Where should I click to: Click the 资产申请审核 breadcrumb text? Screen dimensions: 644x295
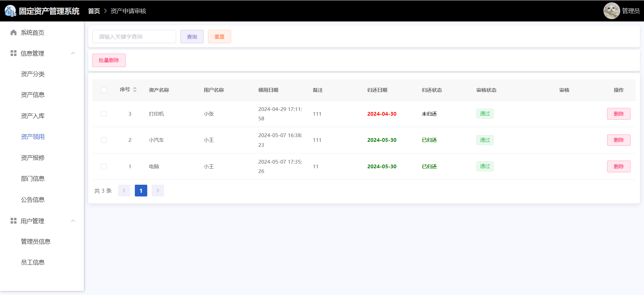coord(128,11)
